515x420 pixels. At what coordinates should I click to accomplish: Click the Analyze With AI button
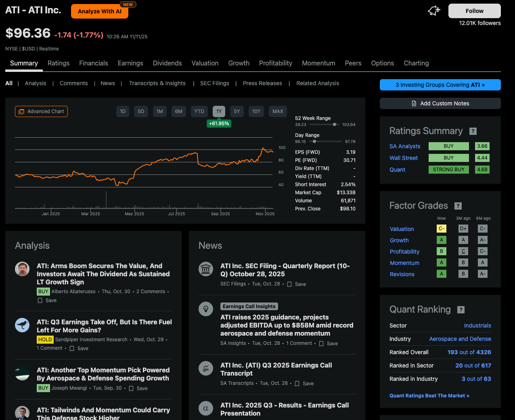pyautogui.click(x=100, y=11)
